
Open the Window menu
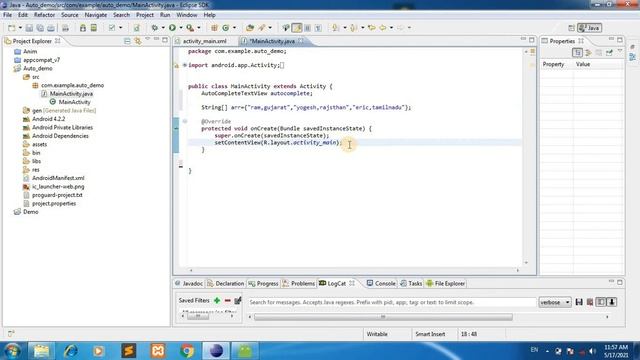click(187, 15)
